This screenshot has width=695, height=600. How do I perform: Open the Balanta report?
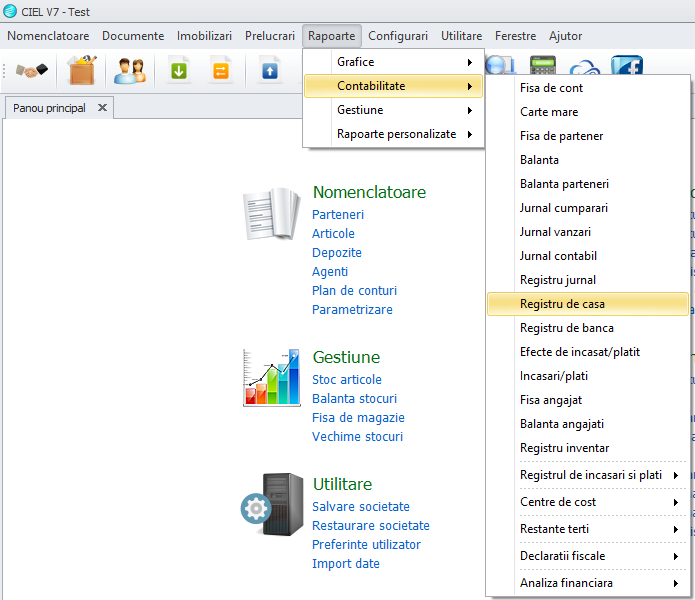click(588, 160)
